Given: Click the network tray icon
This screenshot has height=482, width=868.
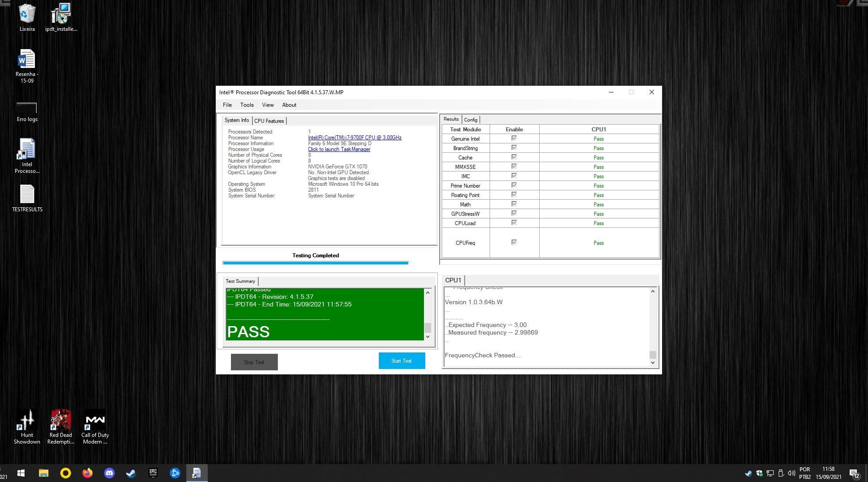Looking at the screenshot, I should (x=770, y=473).
